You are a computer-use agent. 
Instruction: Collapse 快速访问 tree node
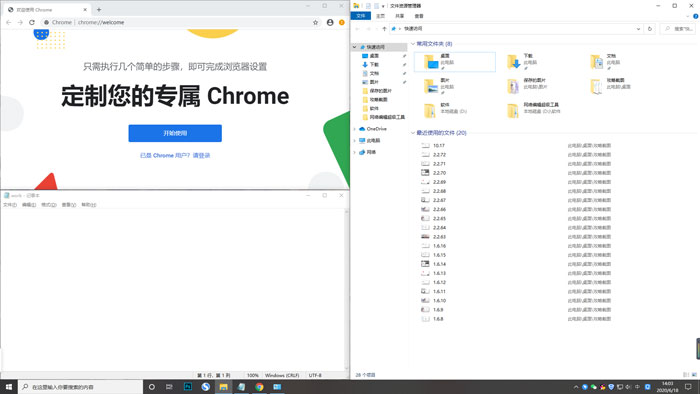click(354, 47)
